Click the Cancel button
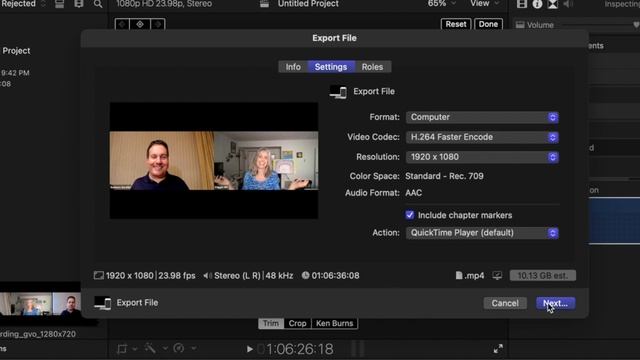The width and height of the screenshot is (640, 360). 505,303
